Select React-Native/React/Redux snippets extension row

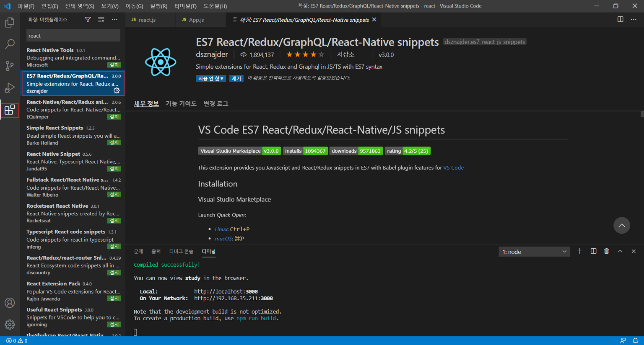(x=73, y=109)
